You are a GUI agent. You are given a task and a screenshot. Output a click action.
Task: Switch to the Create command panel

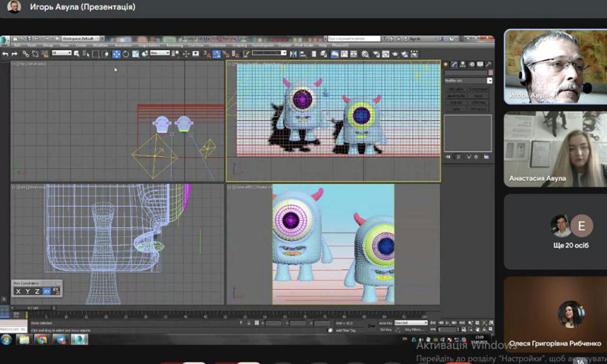tap(446, 64)
